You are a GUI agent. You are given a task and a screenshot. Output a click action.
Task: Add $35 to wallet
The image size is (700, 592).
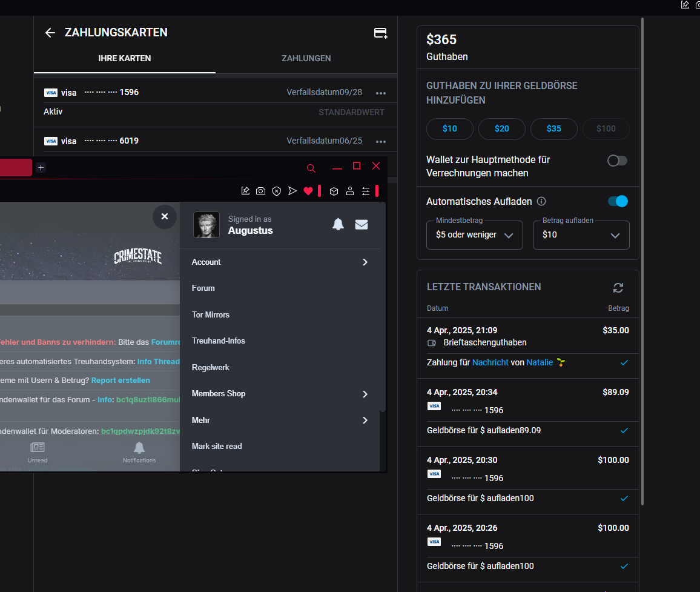553,128
